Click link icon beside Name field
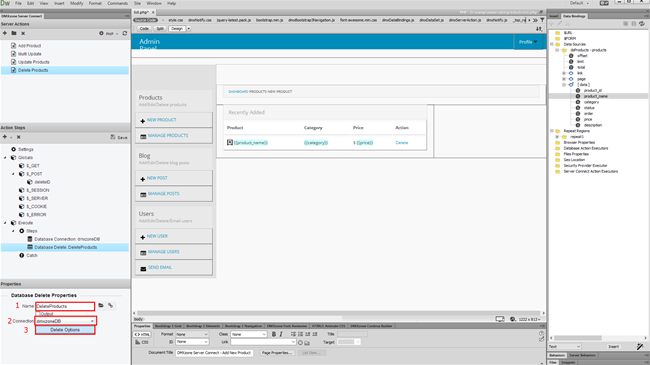The height and width of the screenshot is (365, 650). 111,306
